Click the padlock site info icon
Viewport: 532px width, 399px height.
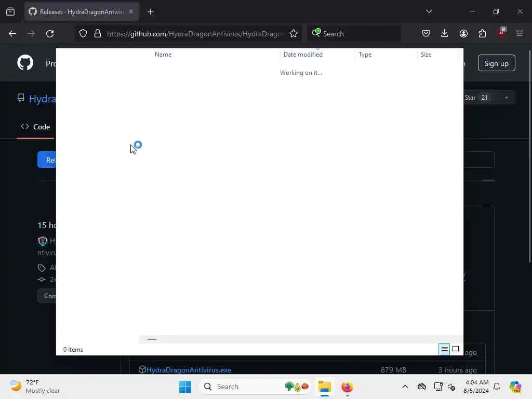98,34
